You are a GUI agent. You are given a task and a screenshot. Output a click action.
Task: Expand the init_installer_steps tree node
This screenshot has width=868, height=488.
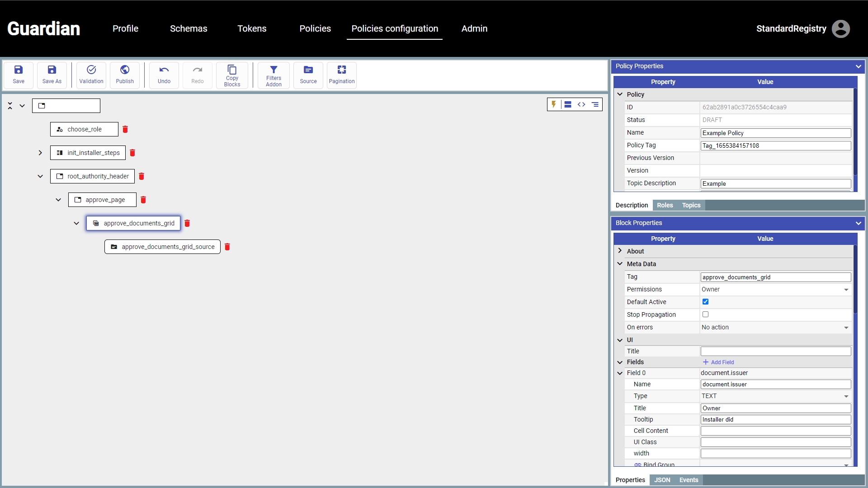(40, 153)
